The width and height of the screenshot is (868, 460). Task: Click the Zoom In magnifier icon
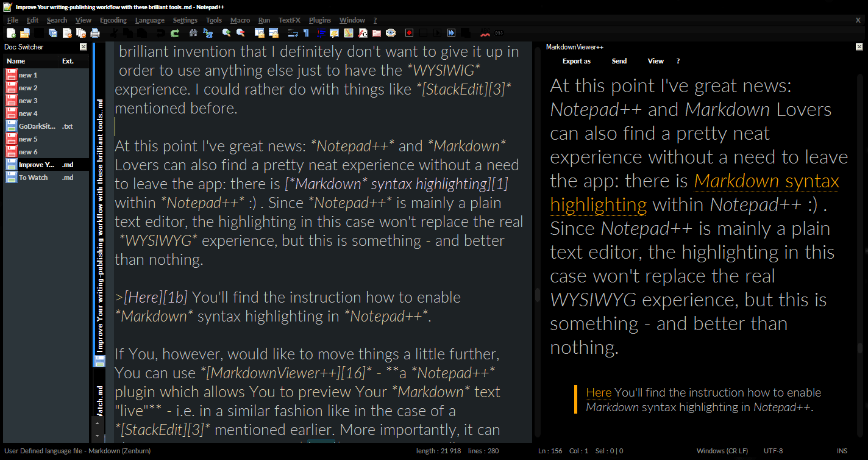[x=225, y=33]
